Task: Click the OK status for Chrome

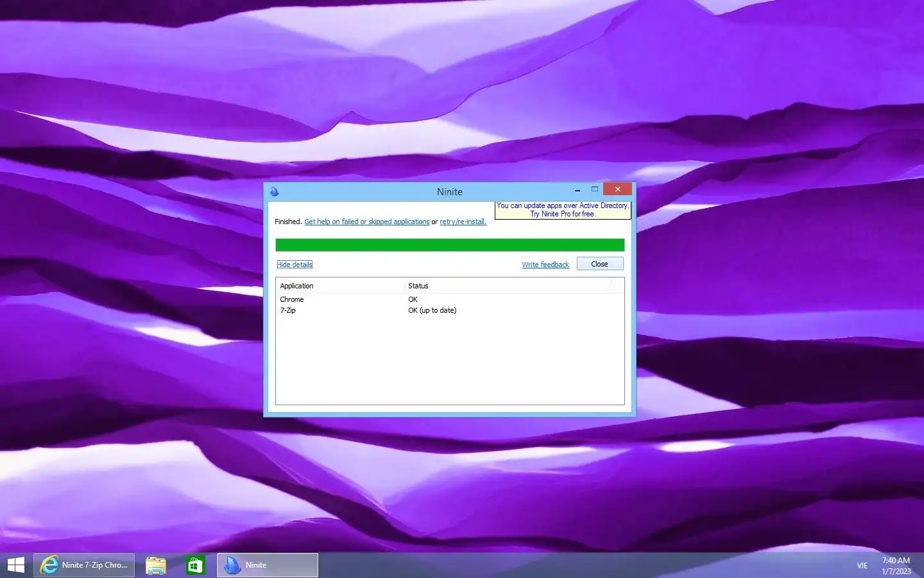Action: pos(413,299)
